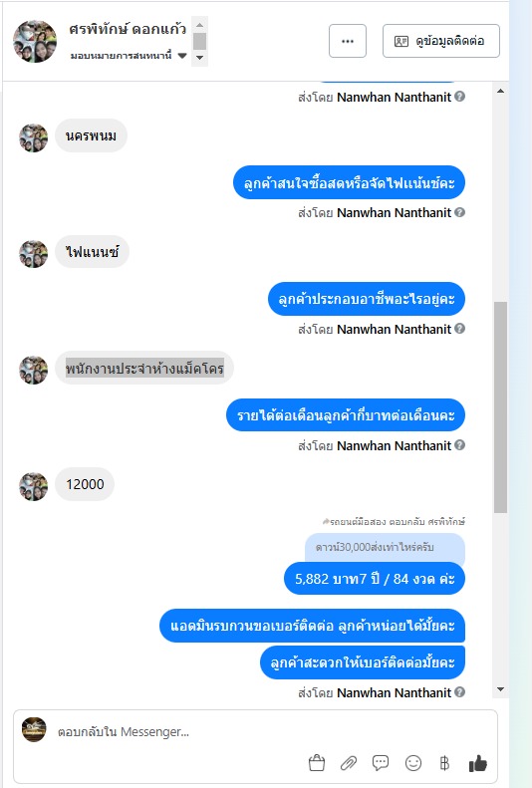This screenshot has height=788, width=532.
Task: Open the shopping bag products icon
Action: [317, 763]
